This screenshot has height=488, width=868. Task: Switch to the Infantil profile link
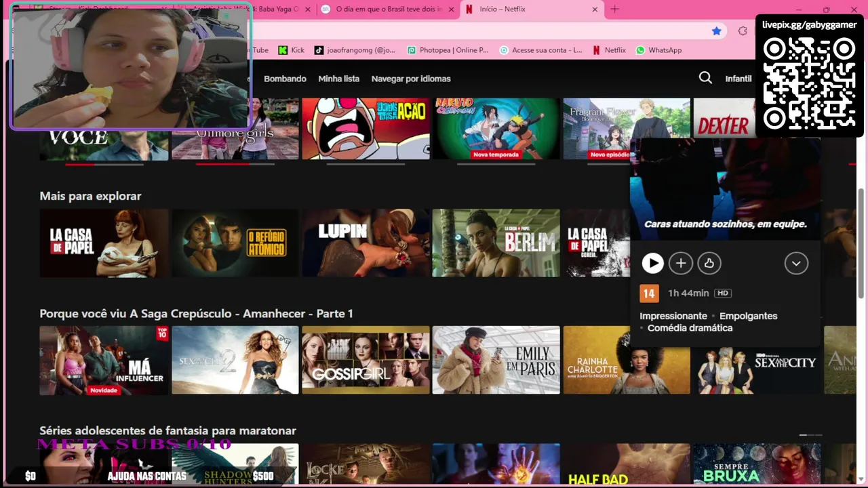tap(738, 79)
